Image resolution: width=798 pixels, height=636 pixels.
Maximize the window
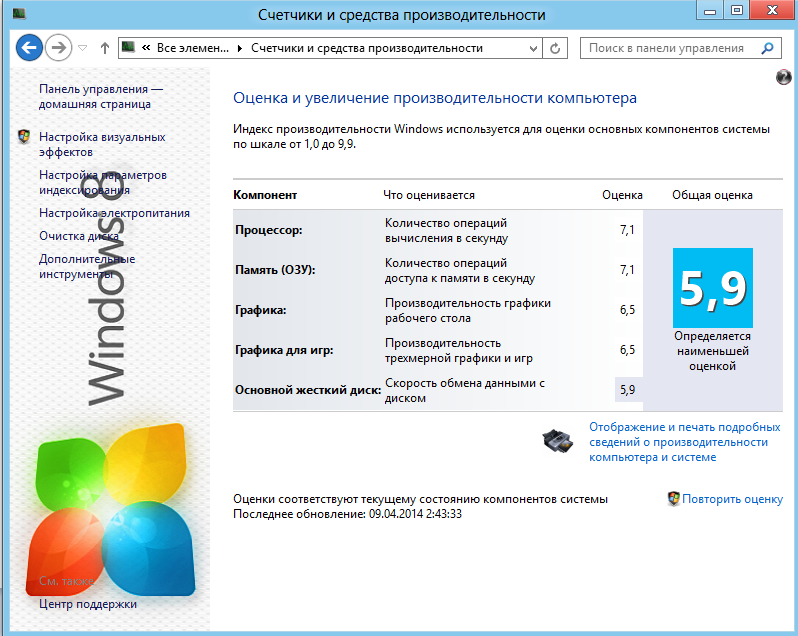tap(737, 10)
